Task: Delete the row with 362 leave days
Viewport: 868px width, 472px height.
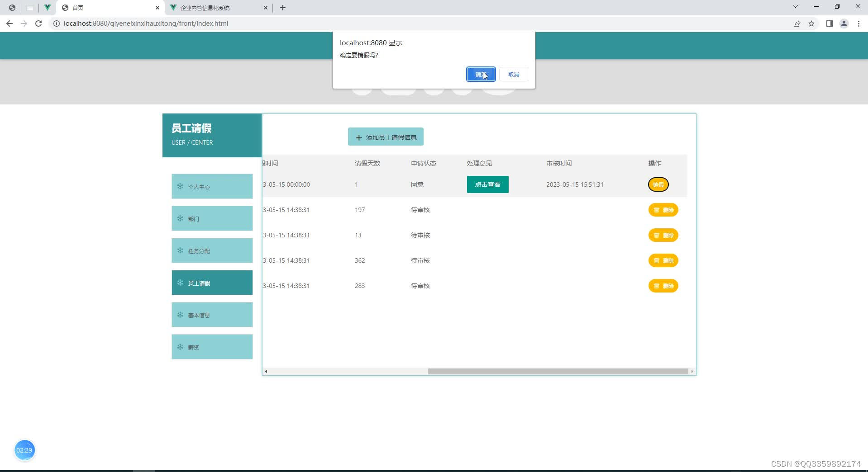Action: [x=663, y=260]
